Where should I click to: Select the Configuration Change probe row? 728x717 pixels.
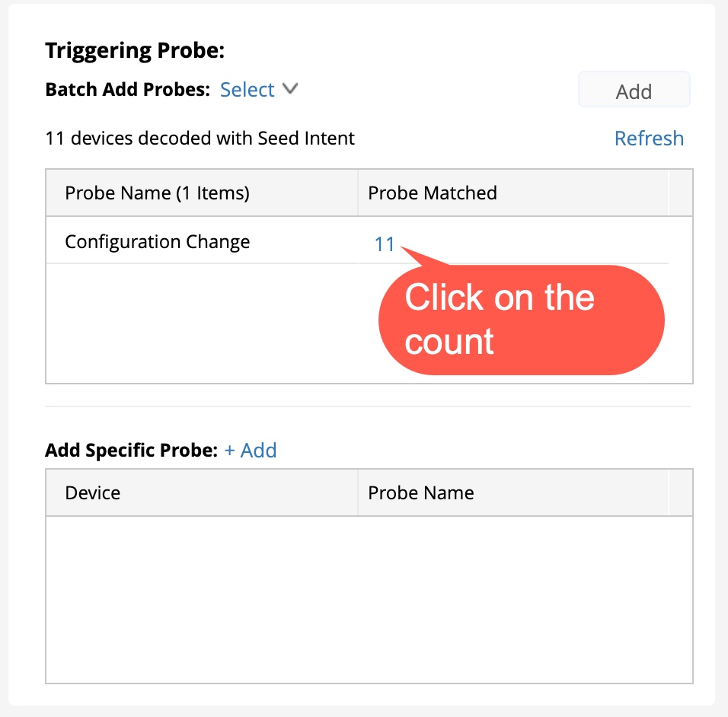pos(158,242)
